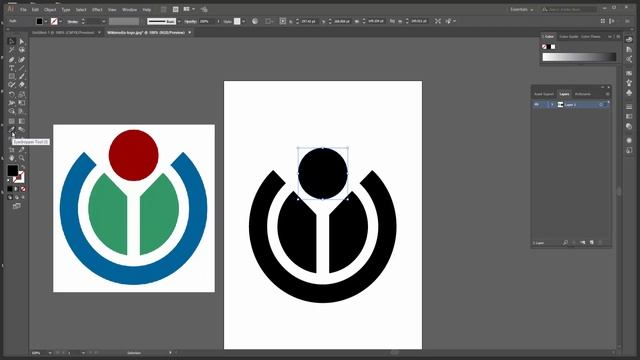
Task: Toggle visibility eye of Layer 1
Action: [x=537, y=104]
